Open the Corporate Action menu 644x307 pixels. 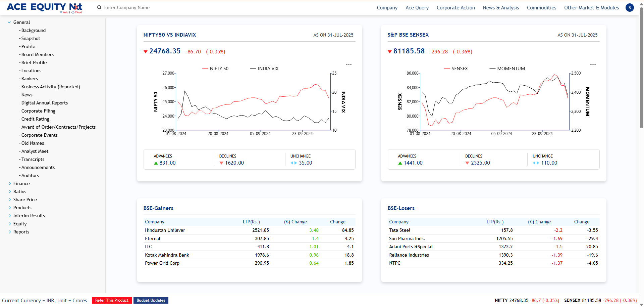[455, 8]
